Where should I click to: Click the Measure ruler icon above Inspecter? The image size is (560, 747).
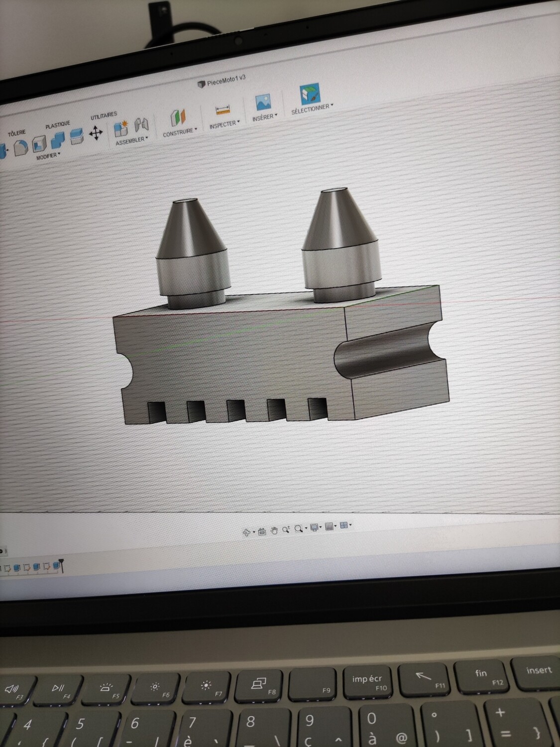pyautogui.click(x=222, y=110)
